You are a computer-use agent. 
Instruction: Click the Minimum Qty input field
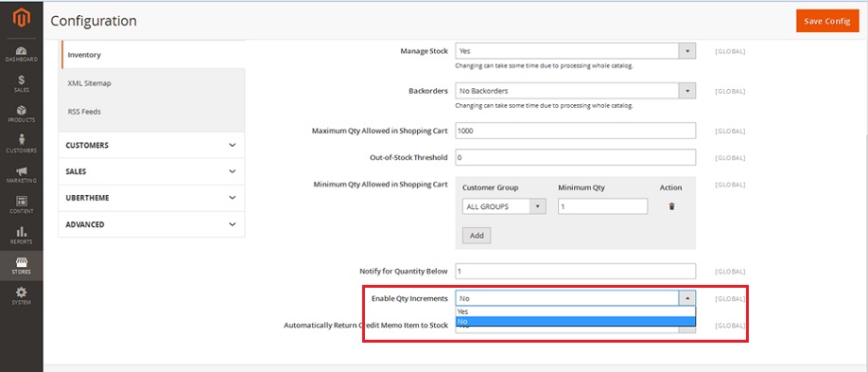tap(603, 206)
